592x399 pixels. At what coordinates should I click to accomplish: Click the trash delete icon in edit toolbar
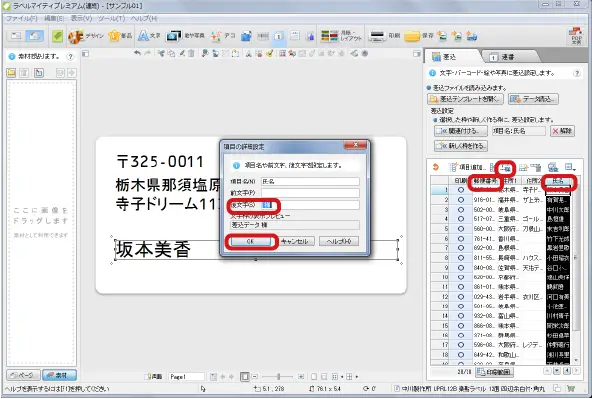[191, 54]
